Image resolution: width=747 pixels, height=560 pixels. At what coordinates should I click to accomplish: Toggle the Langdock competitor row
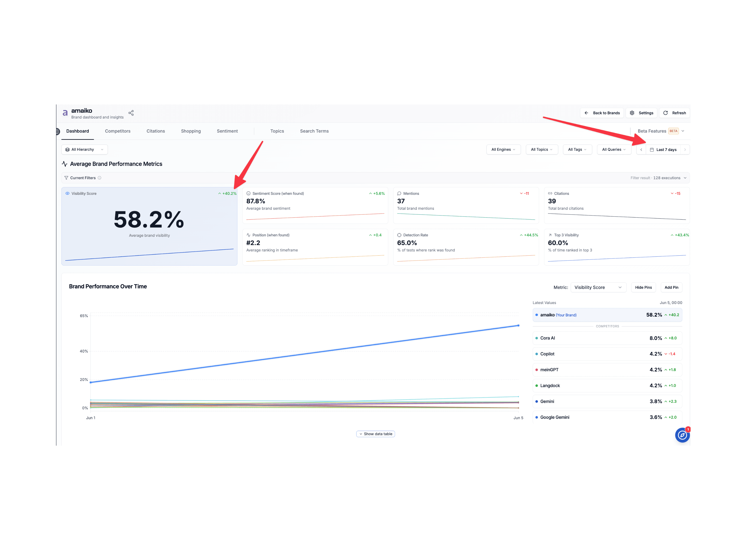(607, 385)
